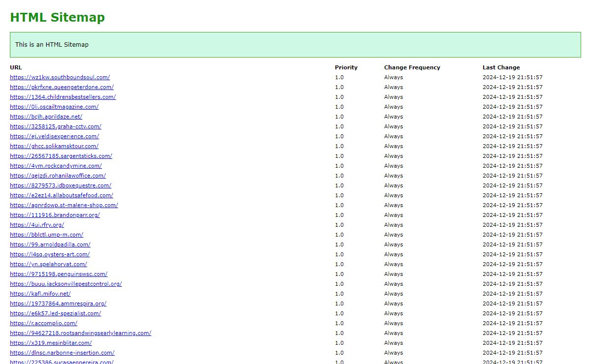Click the 1.0 priority in mifov.net row
Screen dimensions: 591x364
pos(339,294)
